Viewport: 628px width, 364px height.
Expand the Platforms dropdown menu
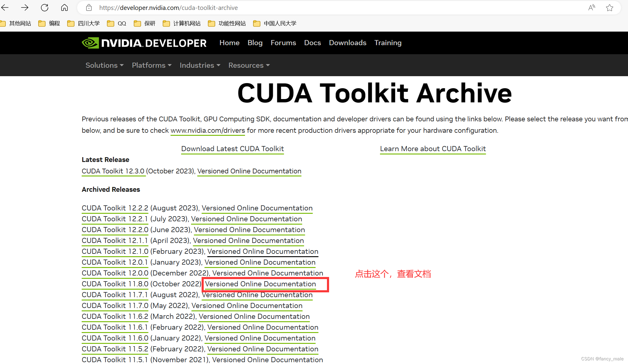click(152, 65)
